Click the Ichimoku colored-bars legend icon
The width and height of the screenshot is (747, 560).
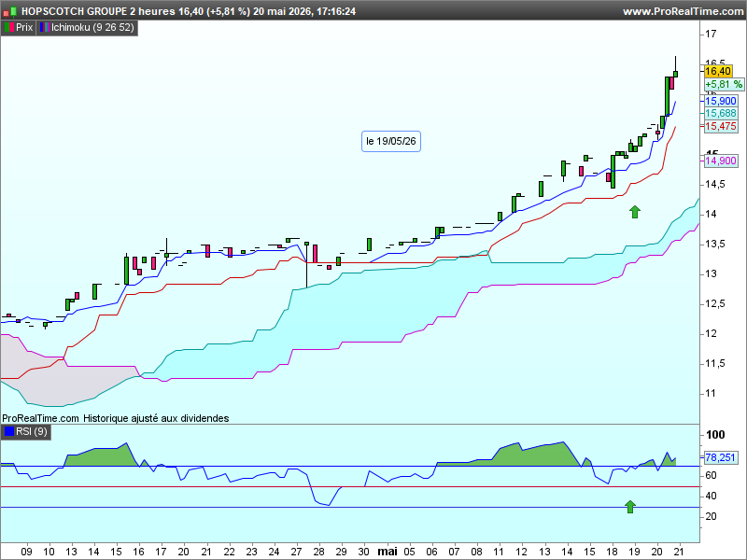(44, 28)
